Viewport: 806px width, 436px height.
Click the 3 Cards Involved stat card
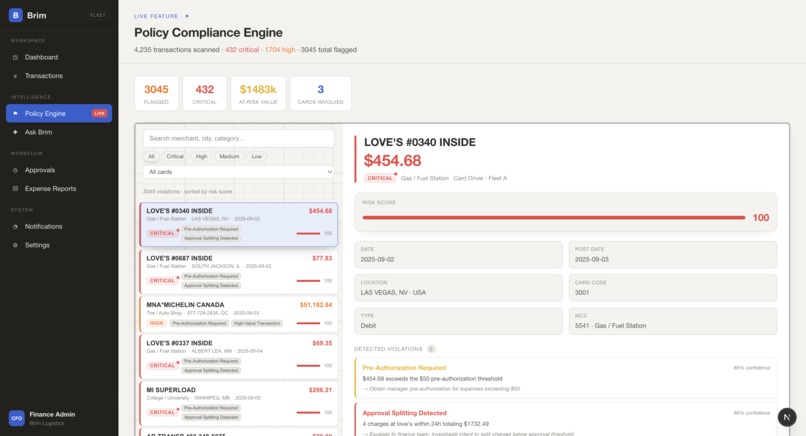point(321,94)
